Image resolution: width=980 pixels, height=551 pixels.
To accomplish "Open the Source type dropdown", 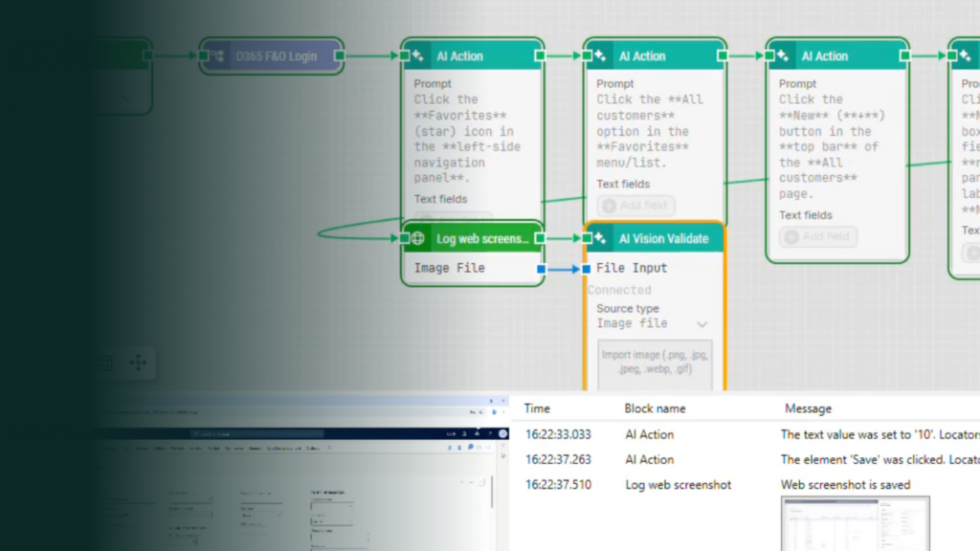I will tap(655, 323).
